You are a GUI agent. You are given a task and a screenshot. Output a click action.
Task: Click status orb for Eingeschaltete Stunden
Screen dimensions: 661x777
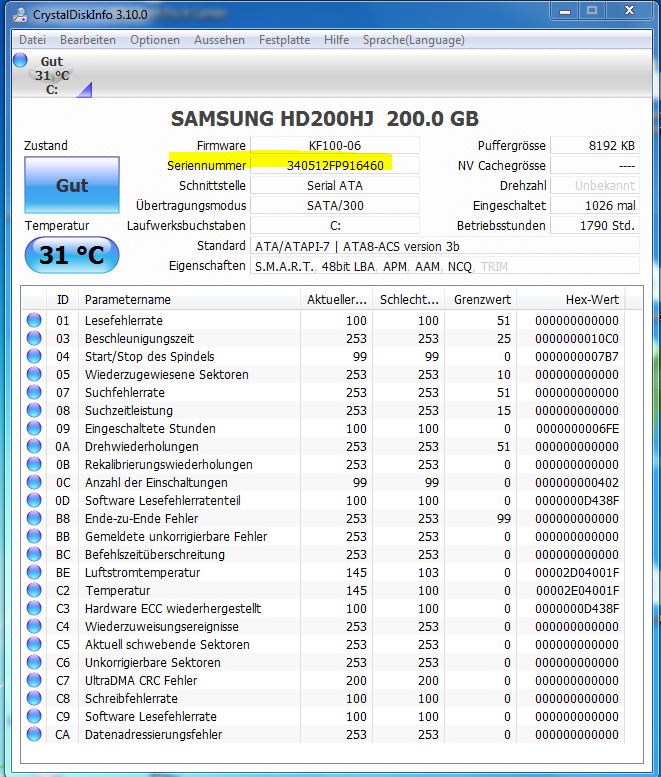(x=34, y=428)
